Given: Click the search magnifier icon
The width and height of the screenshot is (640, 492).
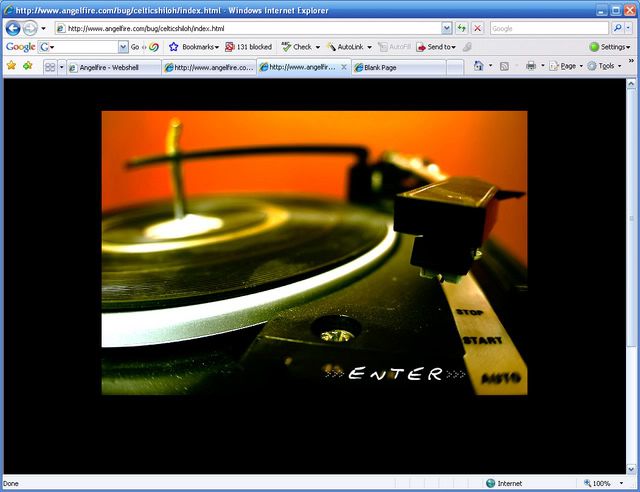Looking at the screenshot, I should (x=617, y=28).
